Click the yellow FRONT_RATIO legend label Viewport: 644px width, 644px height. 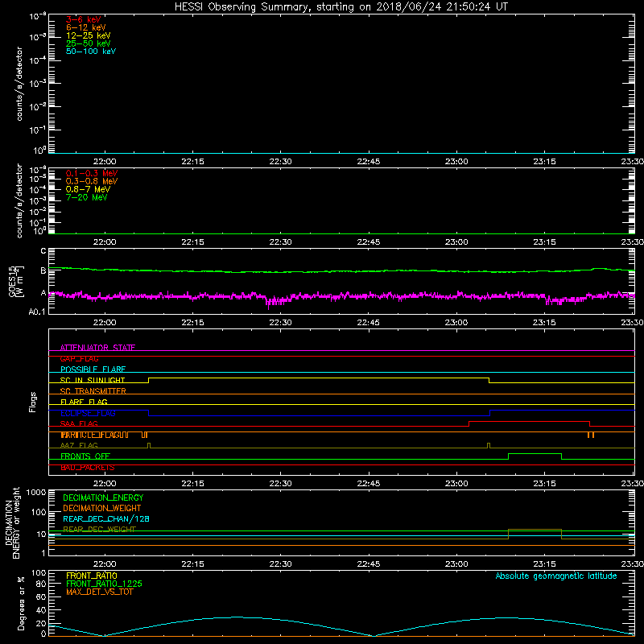[x=92, y=576]
